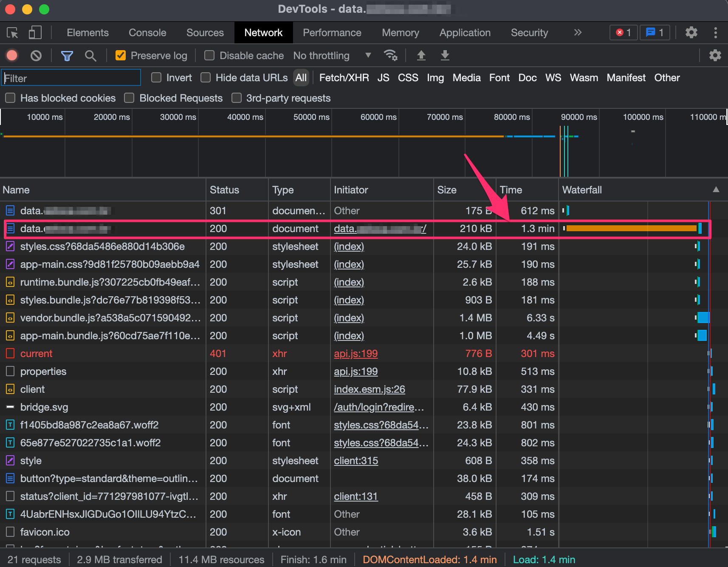The image size is (728, 567).
Task: Sort by Name column header
Action: (x=103, y=190)
